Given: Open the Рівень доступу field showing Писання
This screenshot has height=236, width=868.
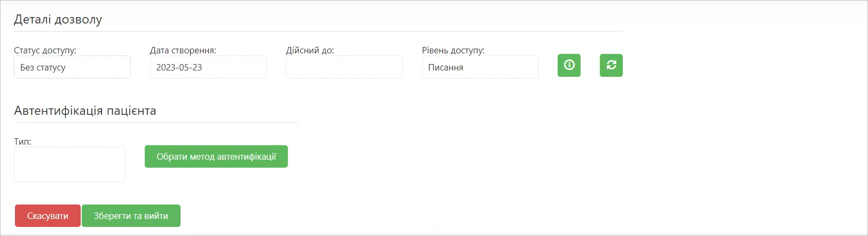Looking at the screenshot, I should point(480,67).
